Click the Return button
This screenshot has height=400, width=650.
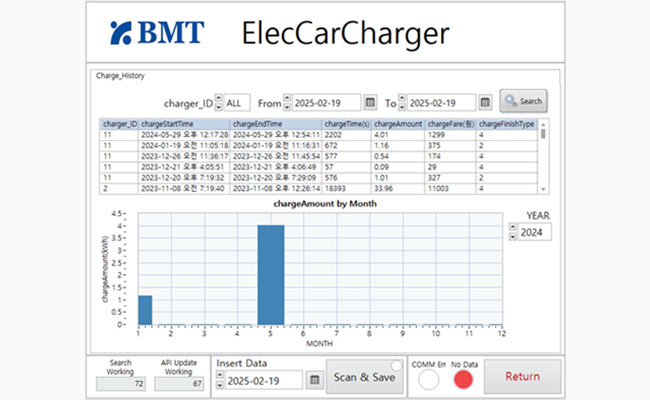tap(522, 377)
